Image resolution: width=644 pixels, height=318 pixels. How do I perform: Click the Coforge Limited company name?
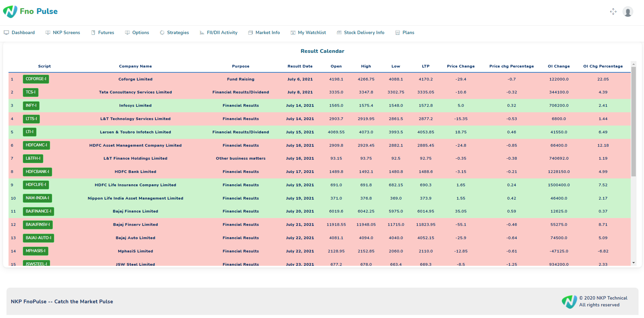tap(135, 79)
